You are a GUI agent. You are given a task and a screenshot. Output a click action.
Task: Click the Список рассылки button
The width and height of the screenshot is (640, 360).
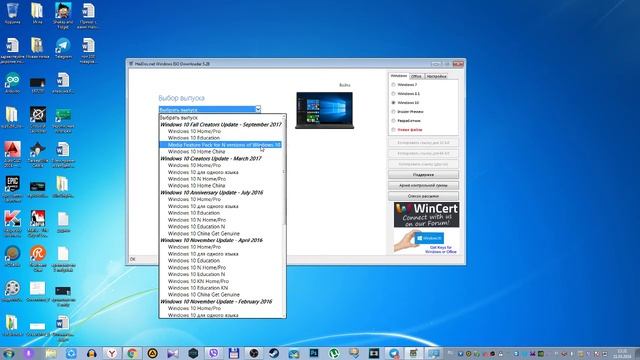pos(423,196)
